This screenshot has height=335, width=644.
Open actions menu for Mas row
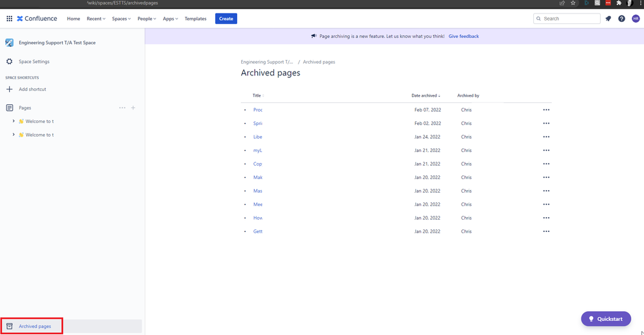click(x=546, y=191)
